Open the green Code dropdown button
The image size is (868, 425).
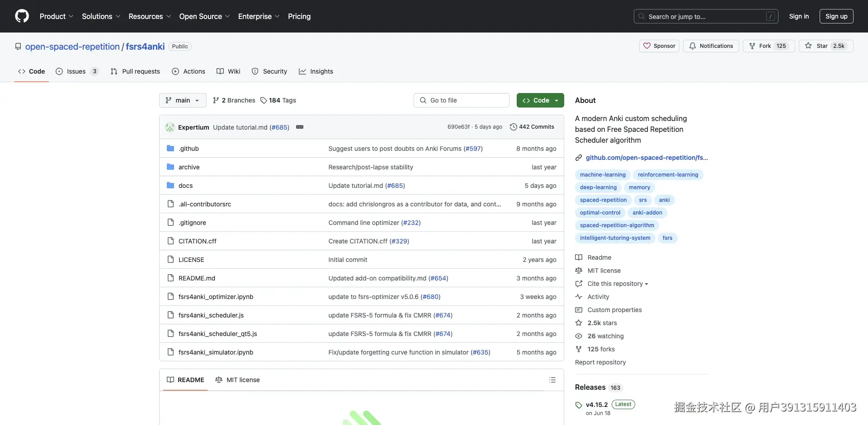pyautogui.click(x=540, y=100)
